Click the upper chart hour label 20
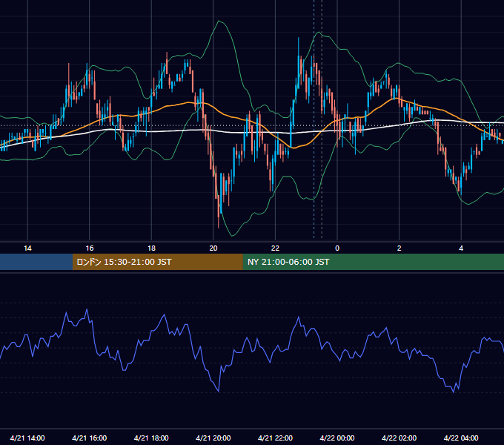Viewport: 504px width, 445px height. (x=213, y=248)
